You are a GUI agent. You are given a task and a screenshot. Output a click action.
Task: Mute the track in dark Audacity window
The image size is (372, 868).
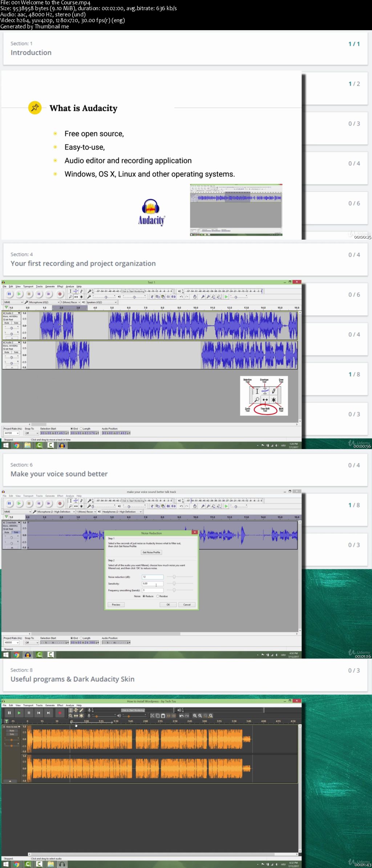click(12, 731)
